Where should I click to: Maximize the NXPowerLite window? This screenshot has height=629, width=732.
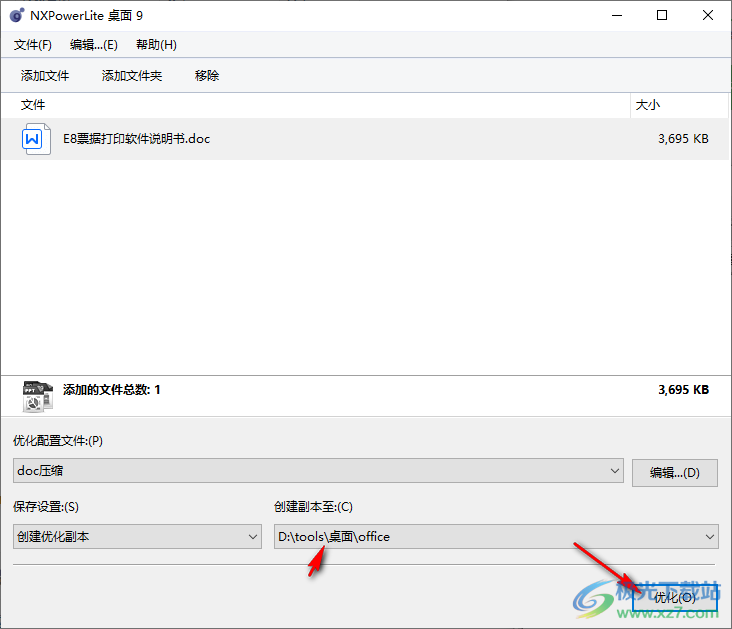point(662,15)
